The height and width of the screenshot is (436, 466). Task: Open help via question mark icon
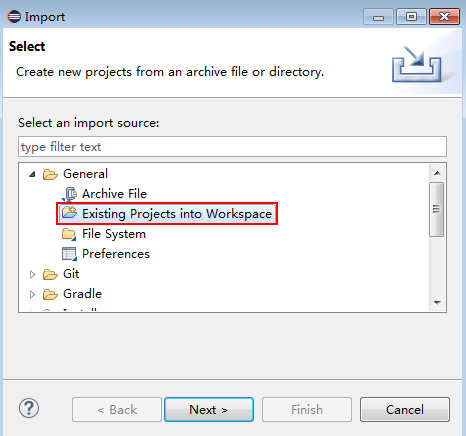[29, 408]
